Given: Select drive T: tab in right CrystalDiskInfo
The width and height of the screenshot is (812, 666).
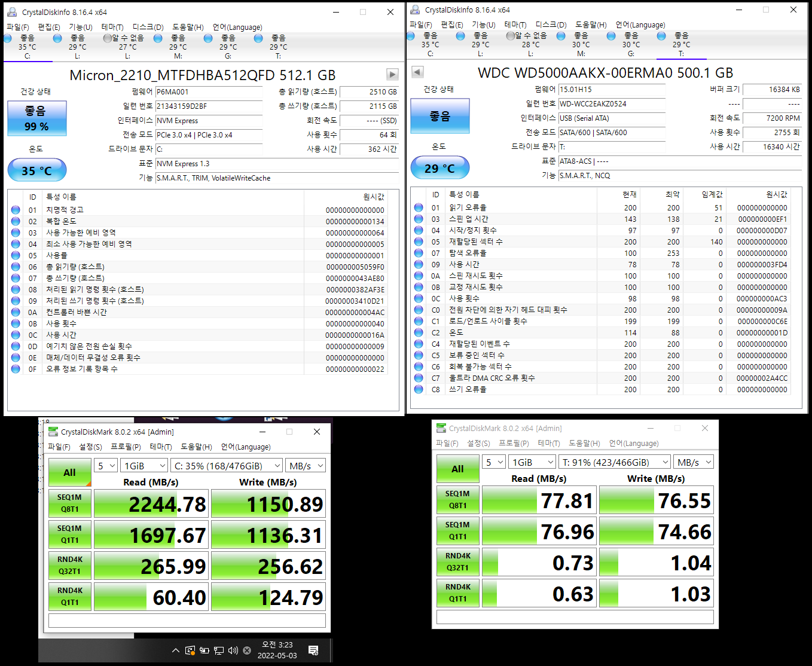Looking at the screenshot, I should pyautogui.click(x=681, y=44).
